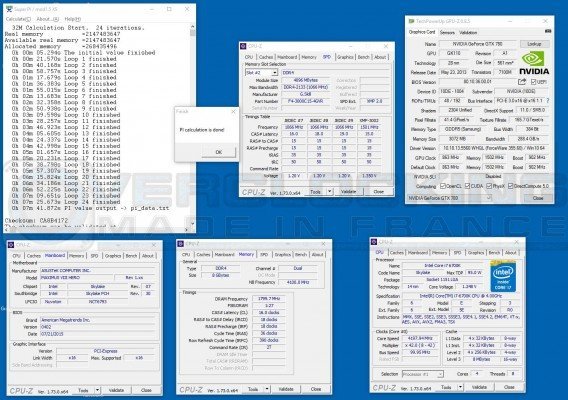Screen dimensions: 568x400
Task: Click the title icon of the CPU-Z Memory window
Action: pos(180,244)
